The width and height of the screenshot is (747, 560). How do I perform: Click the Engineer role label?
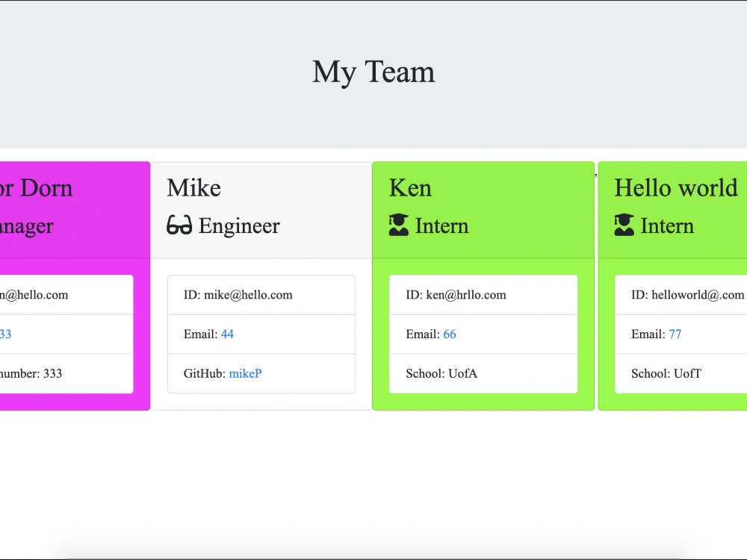pyautogui.click(x=239, y=225)
